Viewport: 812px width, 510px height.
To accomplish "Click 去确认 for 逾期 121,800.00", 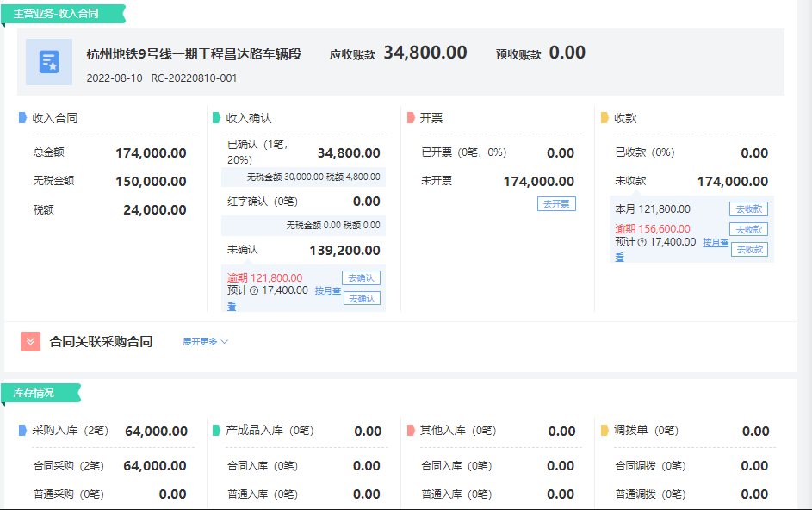I will [361, 277].
